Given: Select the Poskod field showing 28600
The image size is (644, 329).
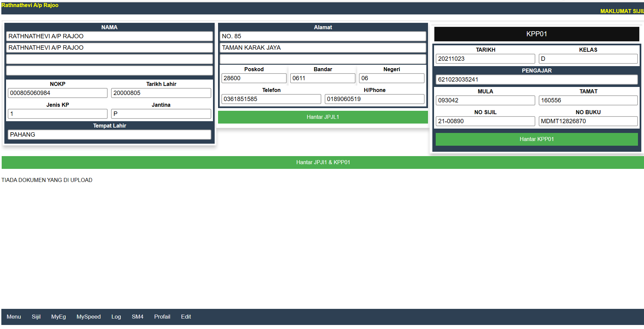Looking at the screenshot, I should (x=254, y=78).
